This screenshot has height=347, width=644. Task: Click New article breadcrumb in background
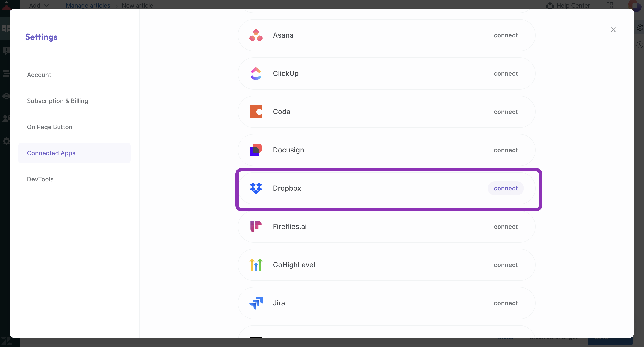tap(137, 5)
